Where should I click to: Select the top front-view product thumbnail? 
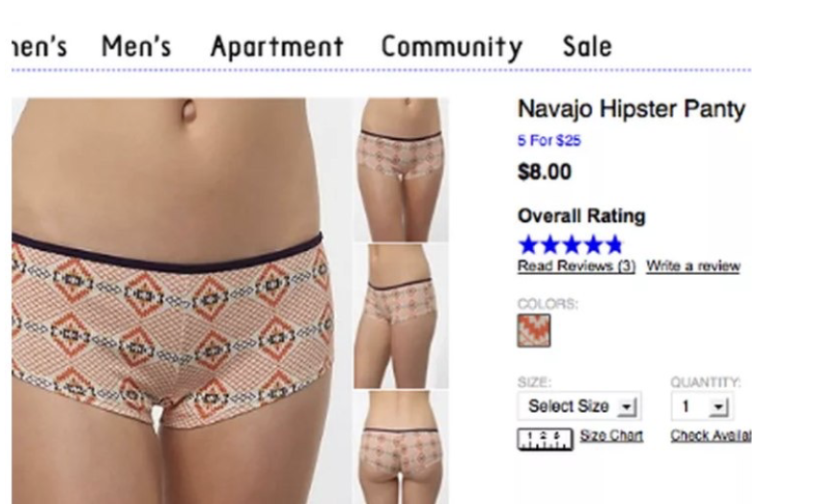point(402,170)
